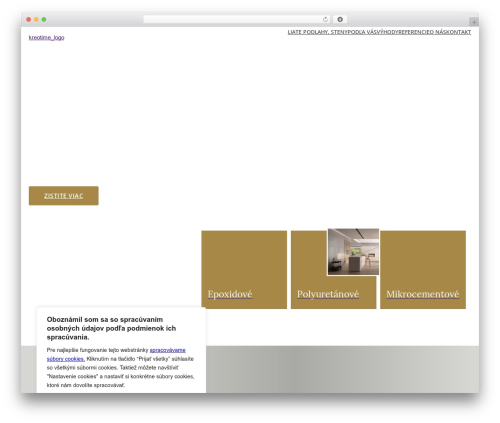
Task: Open O nás menu item
Action: 439,32
